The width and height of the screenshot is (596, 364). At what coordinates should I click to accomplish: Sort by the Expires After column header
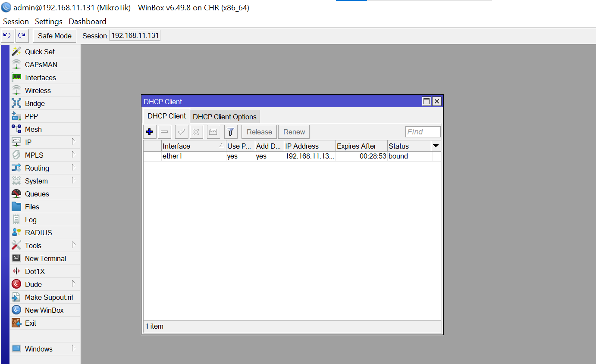click(x=361, y=146)
